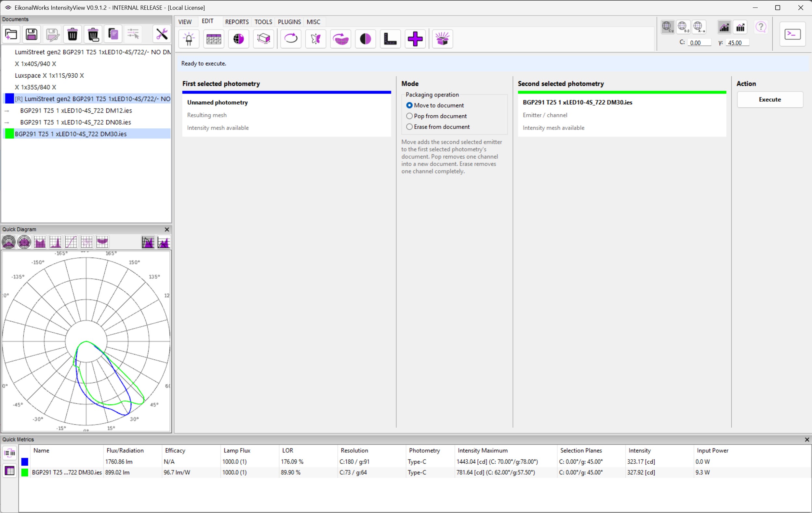
Task: Click the purple plus cross icon
Action: pyautogui.click(x=416, y=39)
